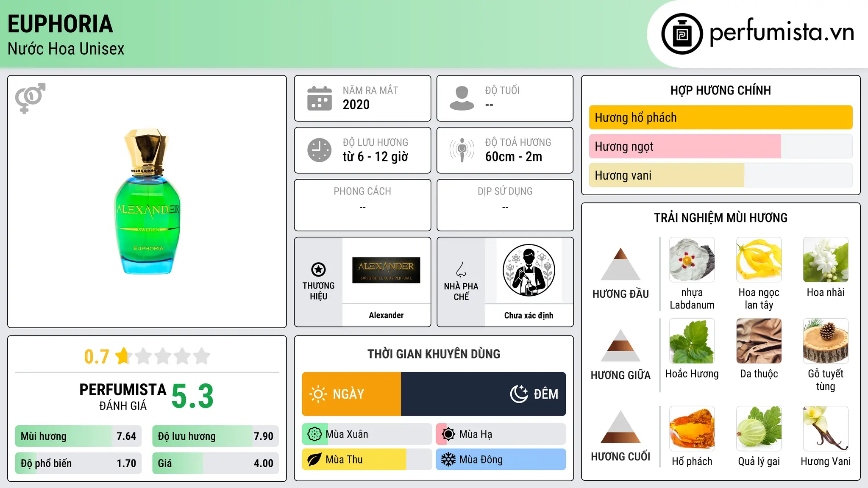Image resolution: width=868 pixels, height=488 pixels.
Task: Click the longevity value từ 6 - 12 giờ
Action: 375,157
